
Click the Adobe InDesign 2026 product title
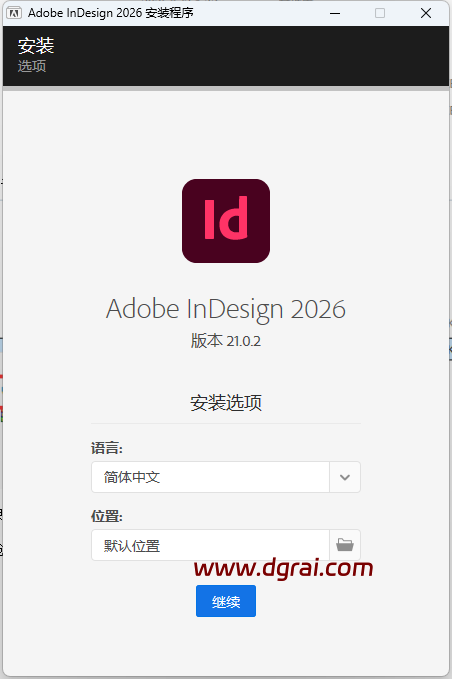[226, 309]
